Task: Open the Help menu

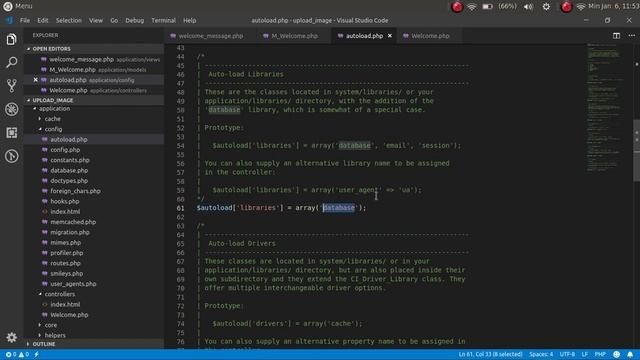Action: point(189,20)
